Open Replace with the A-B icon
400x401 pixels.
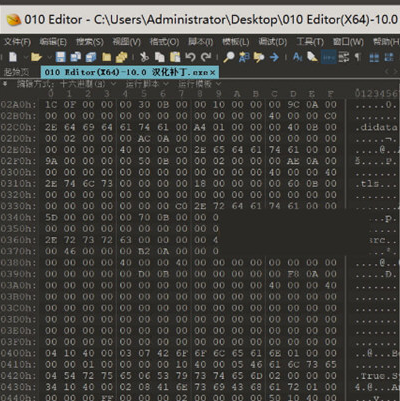click(x=244, y=57)
